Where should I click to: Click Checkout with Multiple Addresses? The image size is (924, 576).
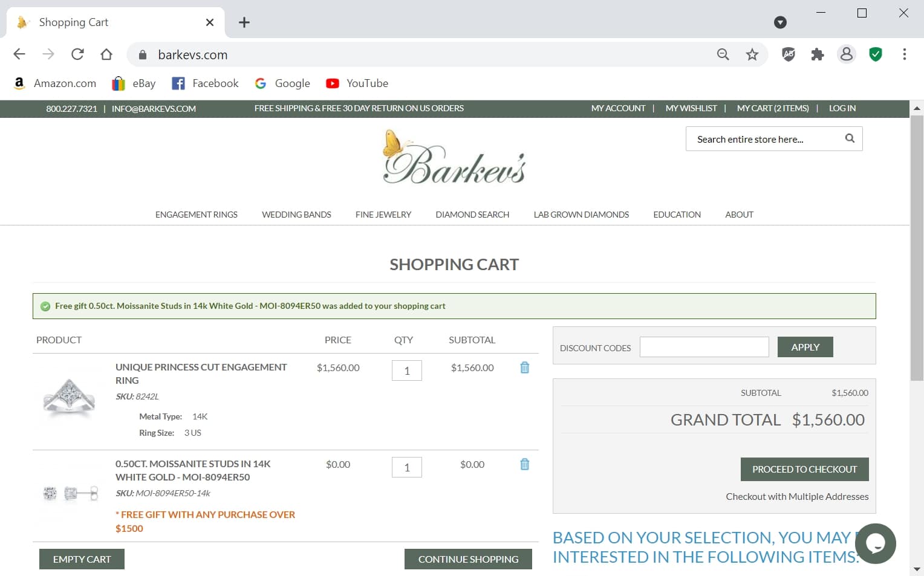tap(797, 496)
